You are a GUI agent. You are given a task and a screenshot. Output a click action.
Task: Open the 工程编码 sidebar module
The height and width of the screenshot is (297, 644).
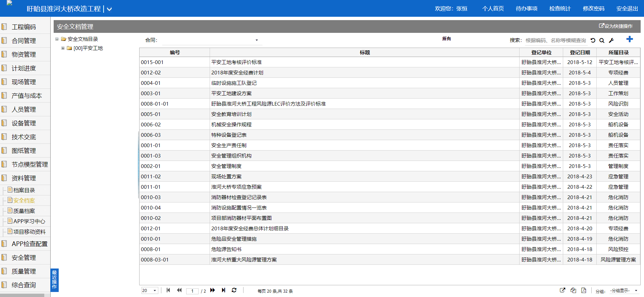pyautogui.click(x=23, y=27)
